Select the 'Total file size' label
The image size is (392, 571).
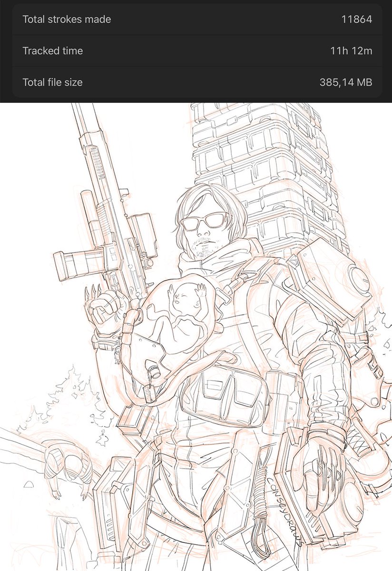[52, 82]
